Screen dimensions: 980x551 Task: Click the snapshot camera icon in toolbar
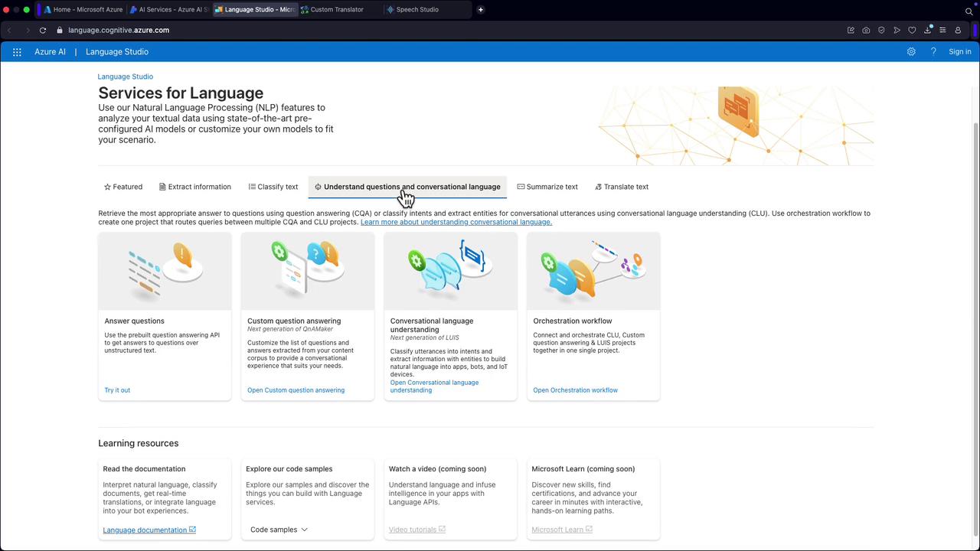pos(866,31)
